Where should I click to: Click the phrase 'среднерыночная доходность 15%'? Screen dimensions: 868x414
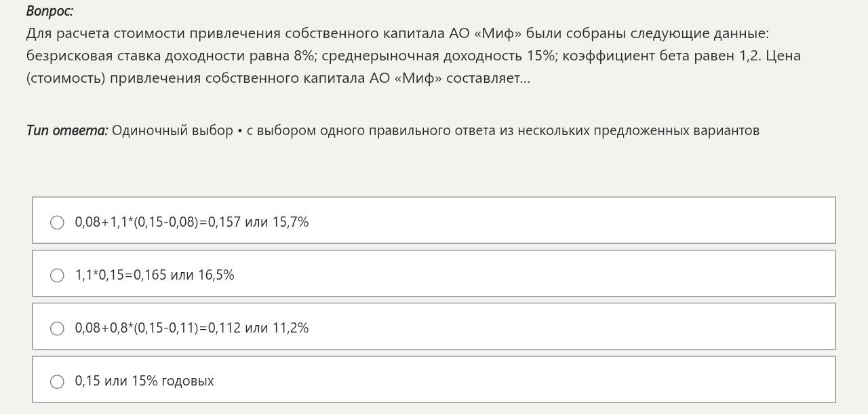[438, 56]
